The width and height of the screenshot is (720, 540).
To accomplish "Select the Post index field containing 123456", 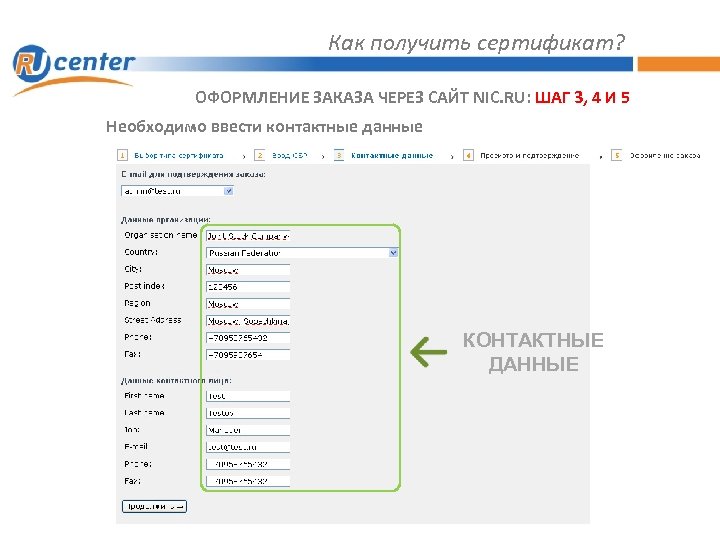I will (248, 287).
